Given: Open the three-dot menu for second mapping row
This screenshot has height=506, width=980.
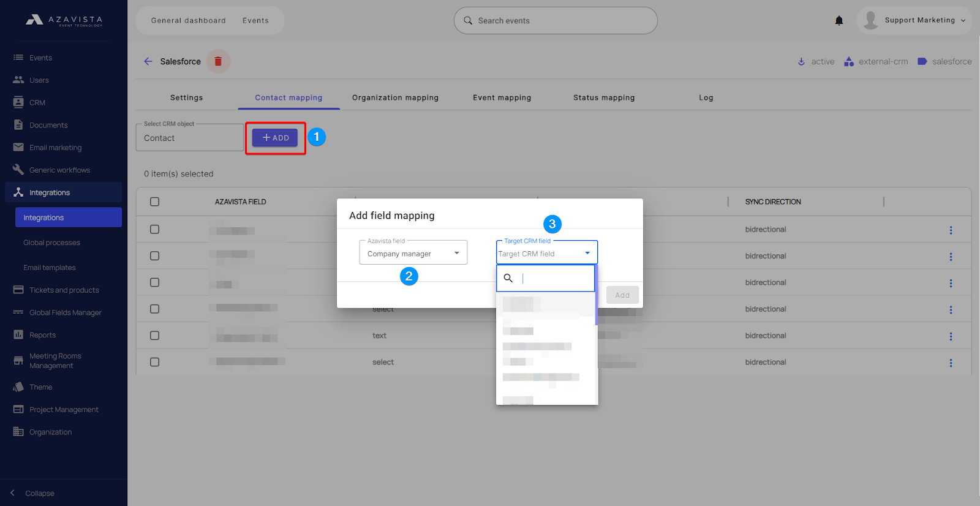Looking at the screenshot, I should (951, 257).
